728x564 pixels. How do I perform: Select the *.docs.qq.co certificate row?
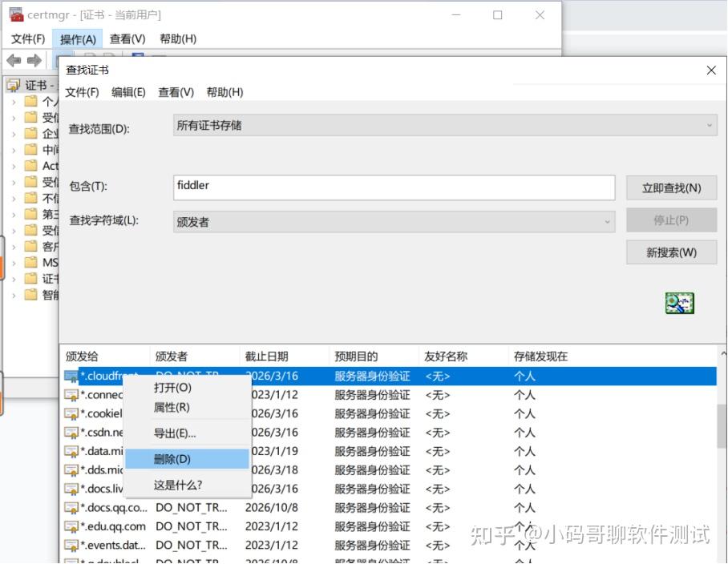coord(104,507)
